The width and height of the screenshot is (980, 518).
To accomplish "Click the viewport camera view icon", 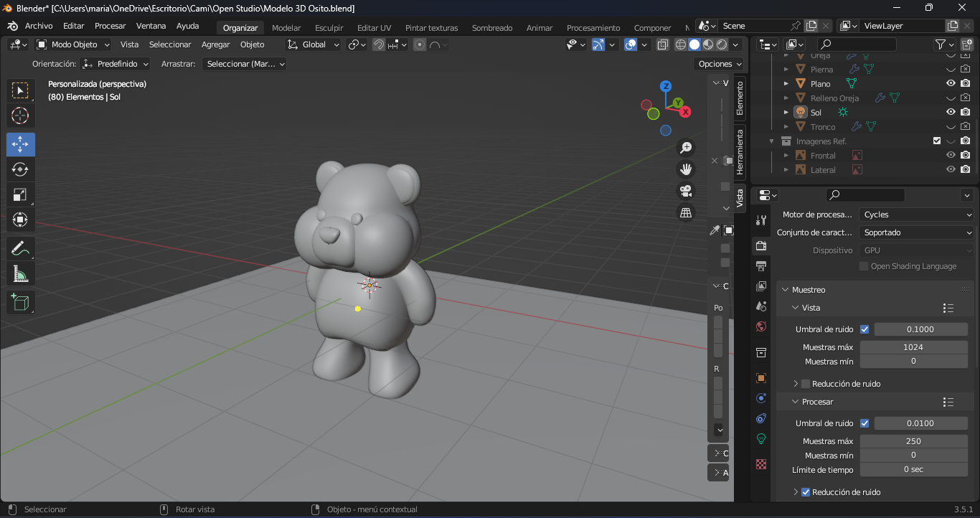I will click(685, 191).
